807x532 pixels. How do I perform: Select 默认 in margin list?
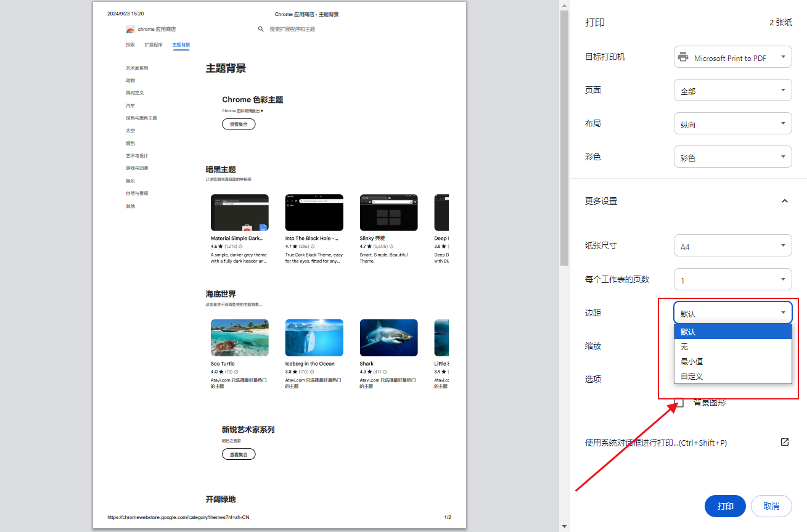(732, 332)
